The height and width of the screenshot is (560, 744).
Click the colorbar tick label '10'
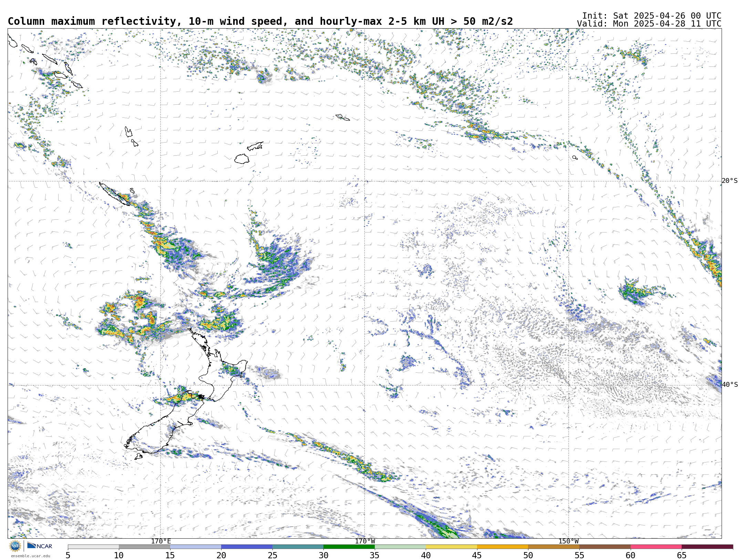(119, 555)
